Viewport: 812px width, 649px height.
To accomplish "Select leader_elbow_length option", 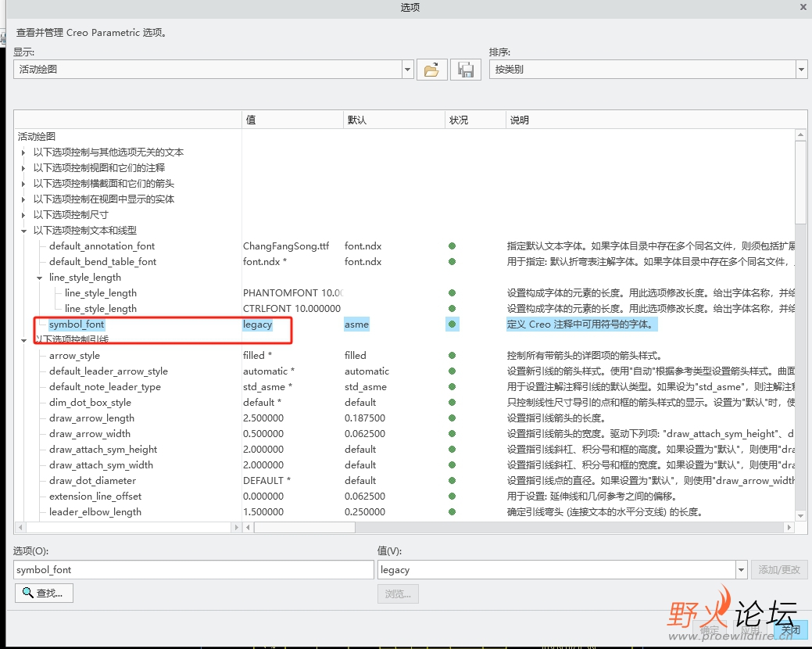I will coord(95,511).
